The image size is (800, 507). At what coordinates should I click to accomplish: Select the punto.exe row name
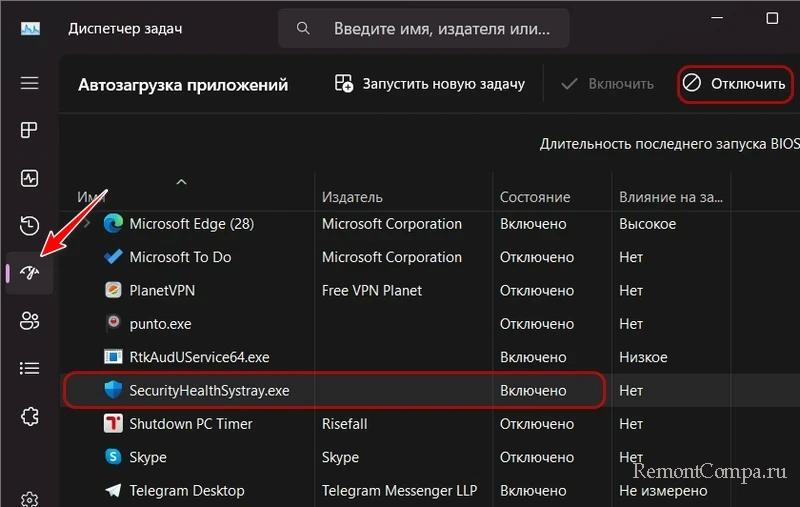(160, 324)
